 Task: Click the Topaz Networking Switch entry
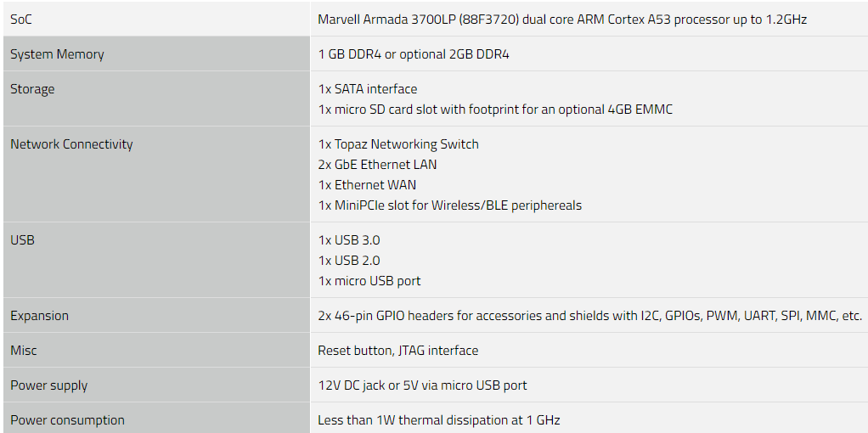click(398, 144)
